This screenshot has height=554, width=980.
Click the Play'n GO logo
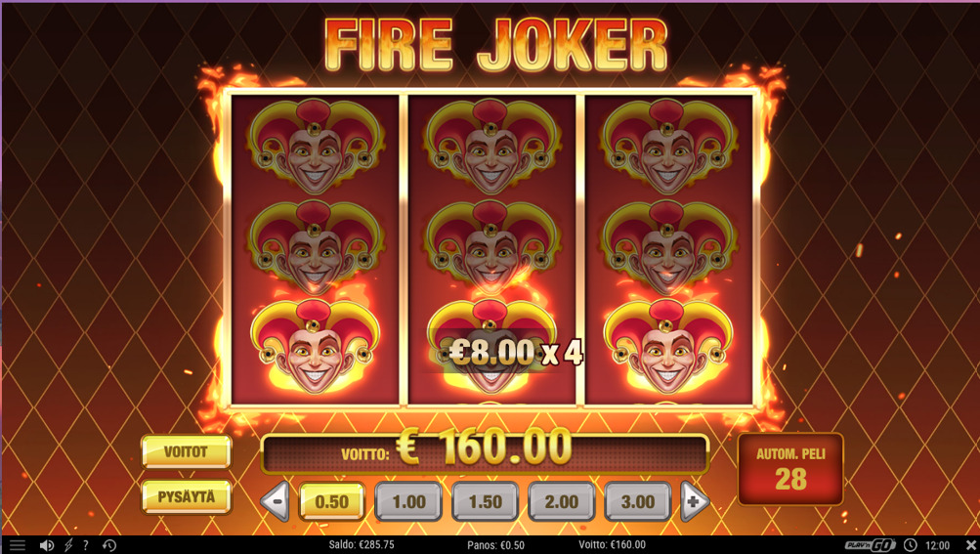(x=870, y=545)
